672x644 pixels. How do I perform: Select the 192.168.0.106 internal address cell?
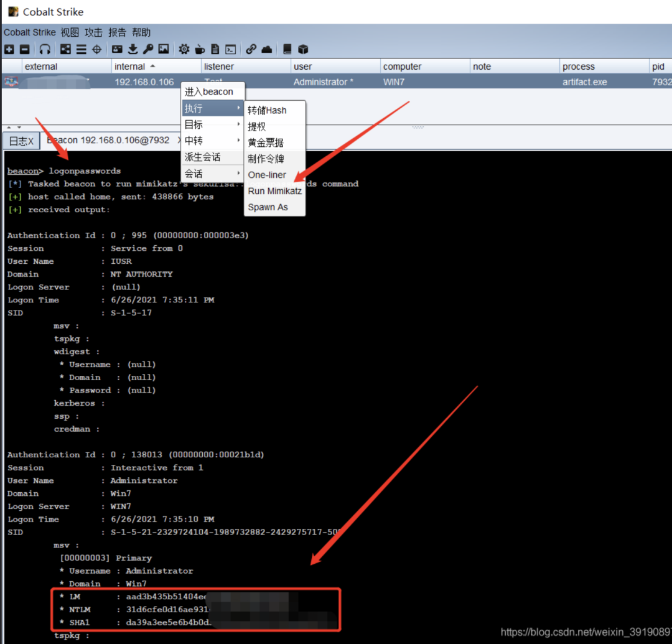pyautogui.click(x=144, y=82)
